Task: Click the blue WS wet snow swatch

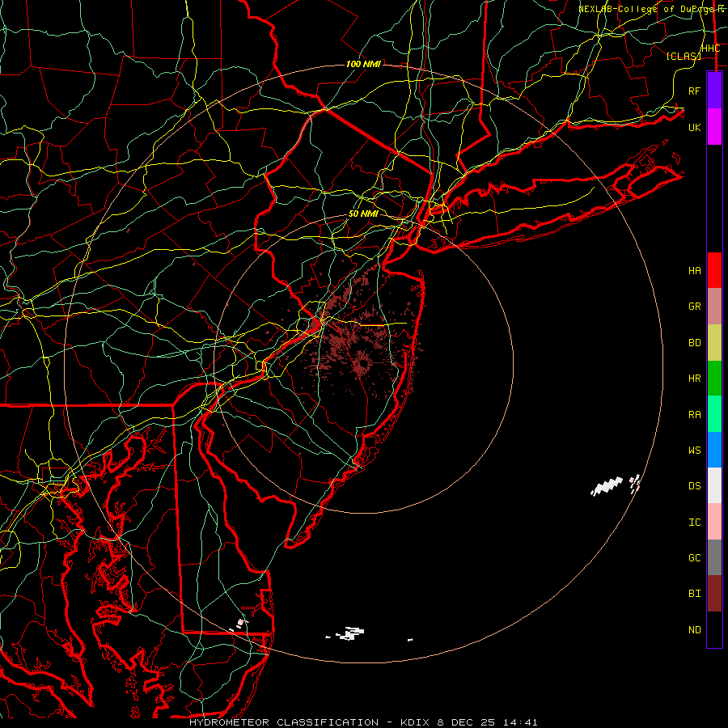Action: (x=714, y=450)
